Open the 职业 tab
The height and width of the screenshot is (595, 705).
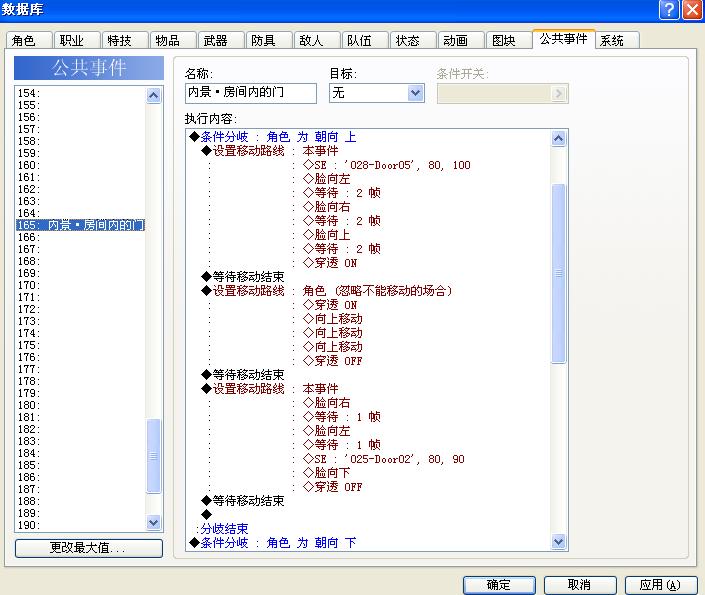pyautogui.click(x=76, y=40)
